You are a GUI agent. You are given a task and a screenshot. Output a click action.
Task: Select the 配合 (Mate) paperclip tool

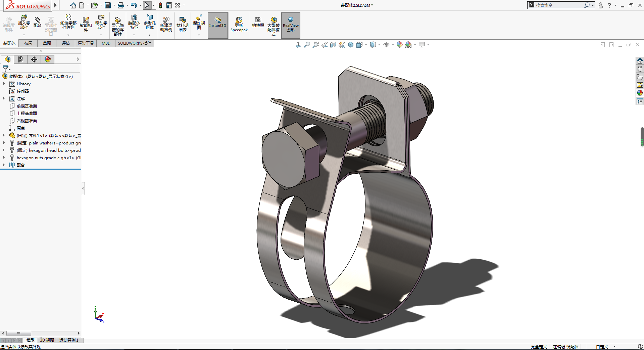(x=38, y=23)
